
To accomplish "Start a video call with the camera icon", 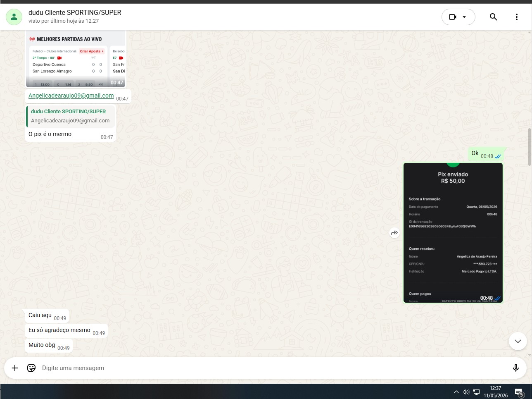I will [x=453, y=17].
